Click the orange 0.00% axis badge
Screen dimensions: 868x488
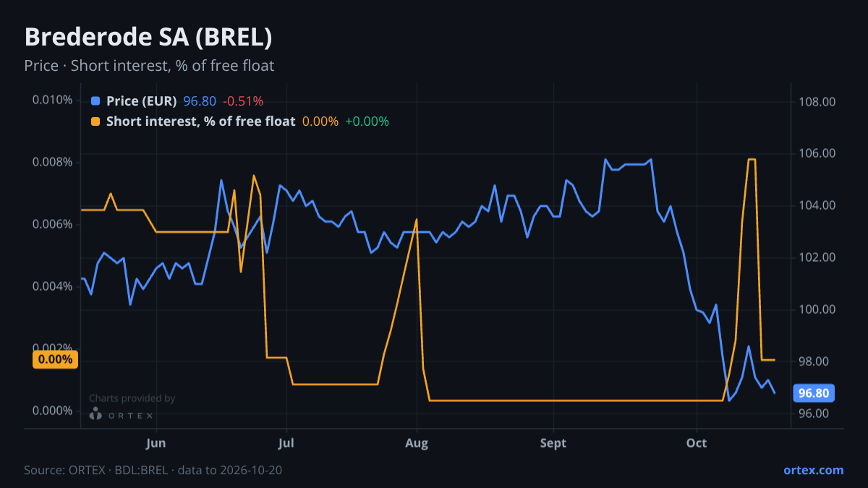(x=55, y=359)
